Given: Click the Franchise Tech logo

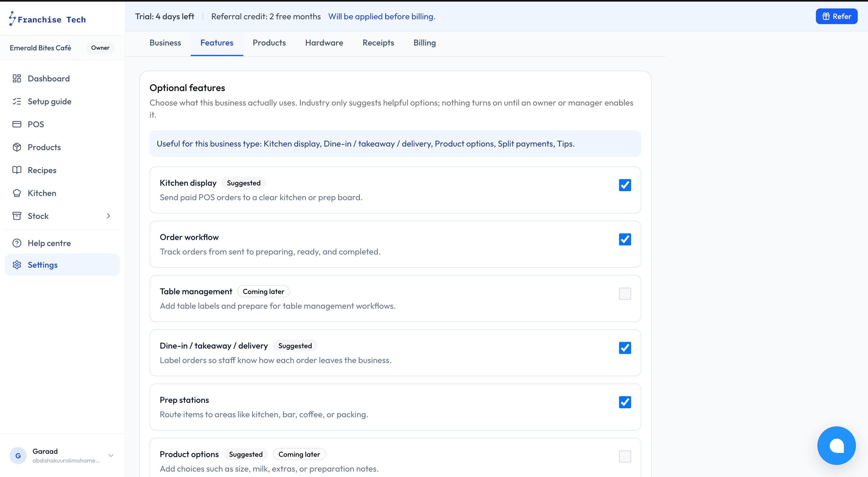Looking at the screenshot, I should pyautogui.click(x=47, y=18).
